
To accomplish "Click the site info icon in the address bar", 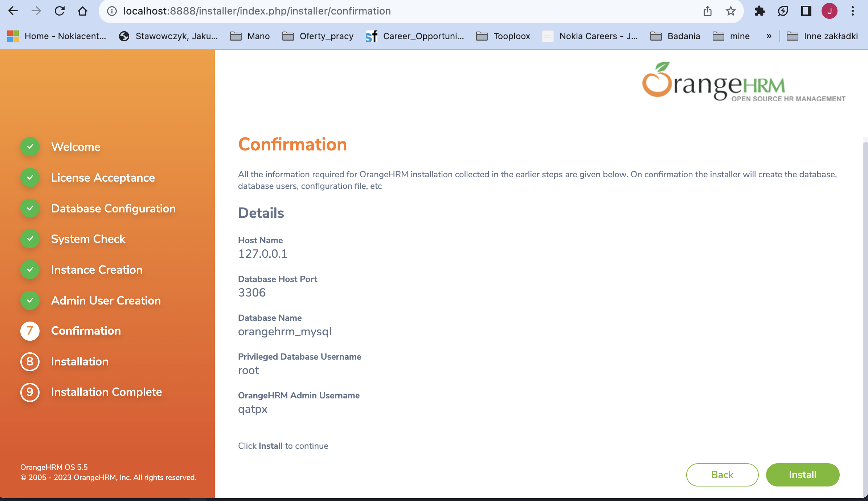I will (111, 11).
